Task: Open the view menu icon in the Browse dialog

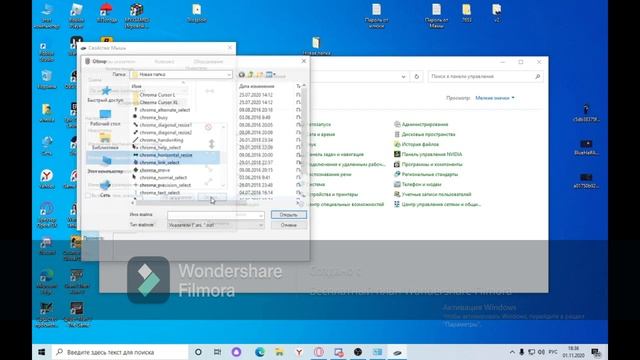Action: 270,75
